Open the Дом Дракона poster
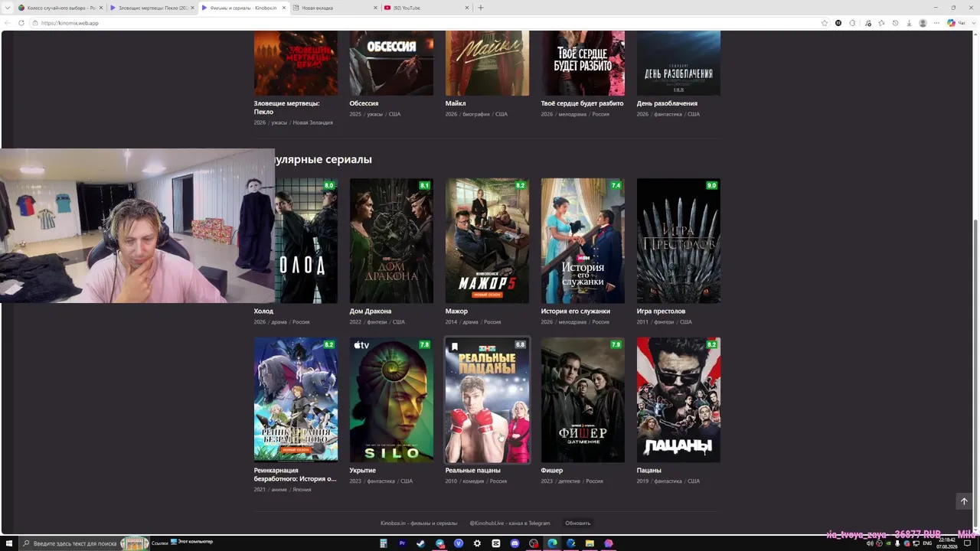980x551 pixels. [x=391, y=241]
